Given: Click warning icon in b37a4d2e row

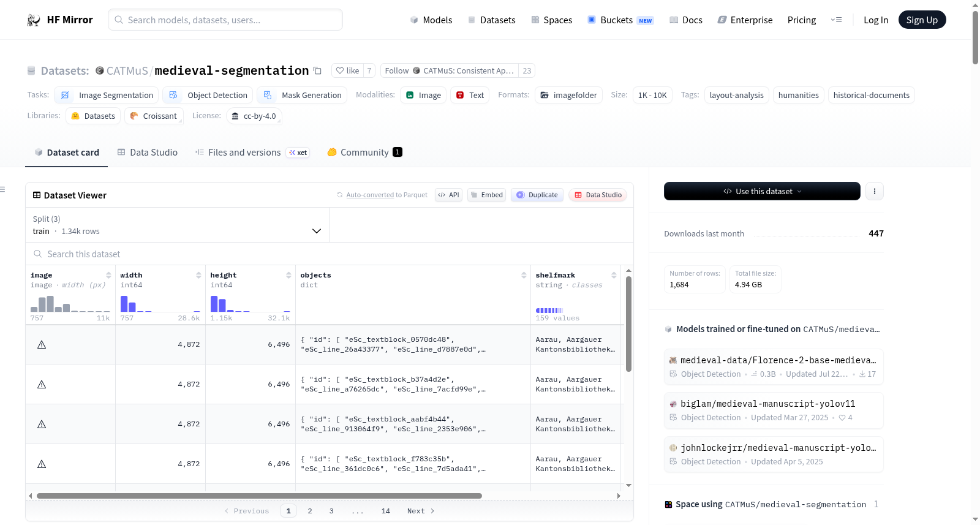Looking at the screenshot, I should coord(42,385).
